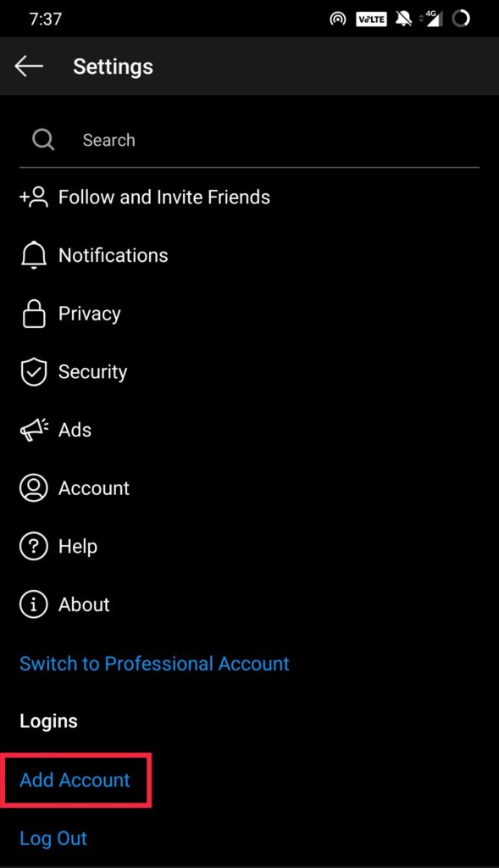Click the About info icon
Screen dimensions: 499x868
tap(34, 604)
